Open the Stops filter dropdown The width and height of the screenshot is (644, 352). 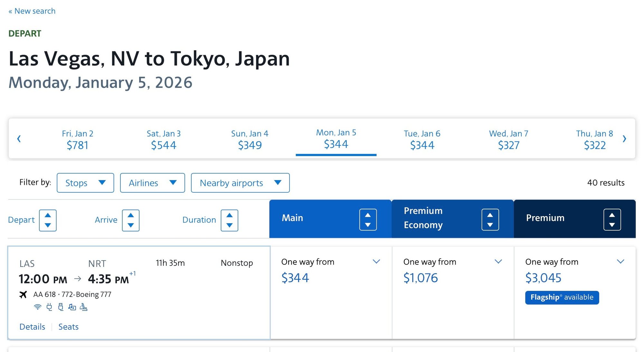(85, 183)
